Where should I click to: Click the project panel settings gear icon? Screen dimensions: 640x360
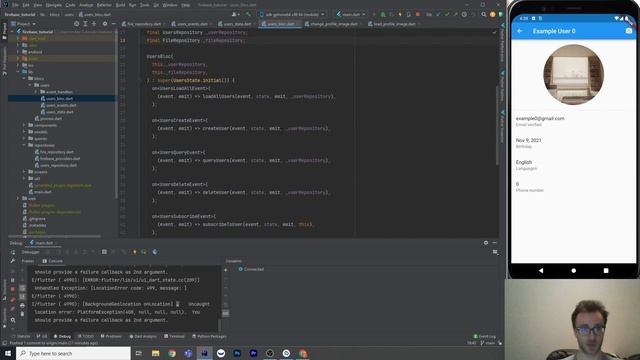coord(105,24)
